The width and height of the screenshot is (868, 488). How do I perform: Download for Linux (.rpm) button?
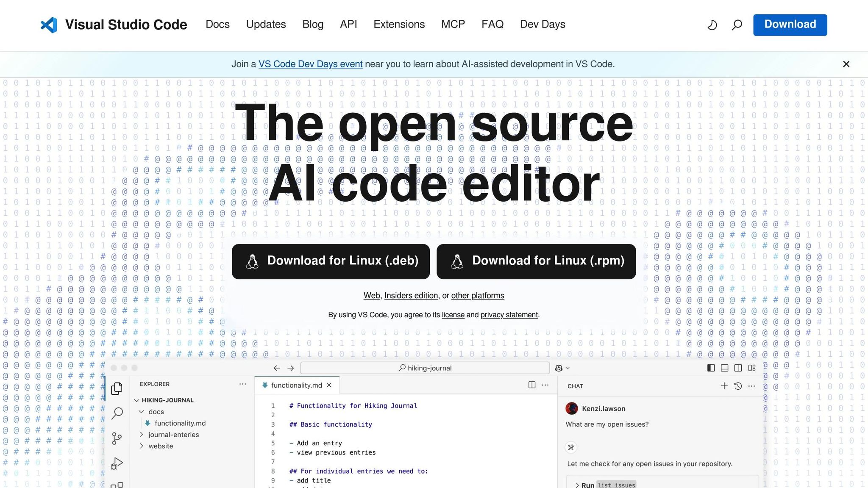pyautogui.click(x=536, y=261)
